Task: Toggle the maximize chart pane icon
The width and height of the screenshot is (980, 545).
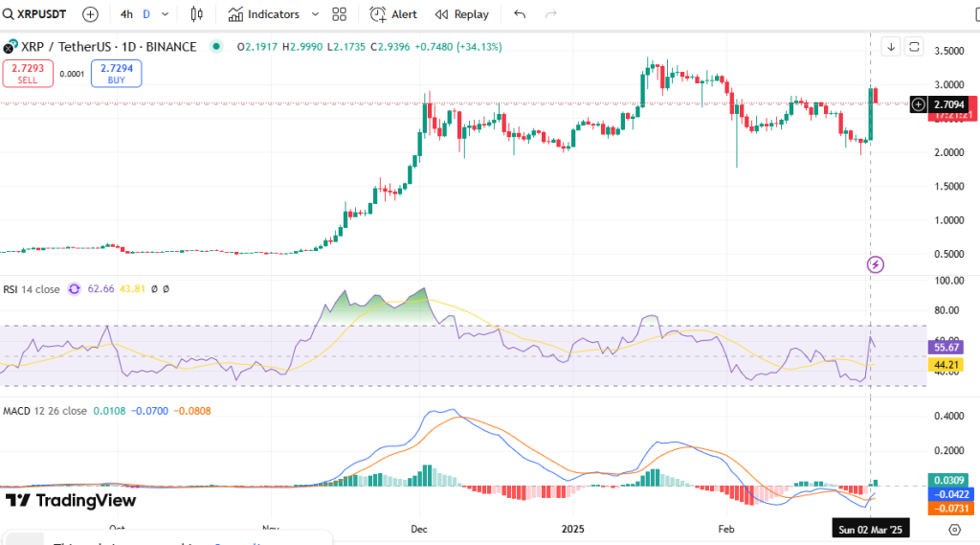Action: pos(915,46)
